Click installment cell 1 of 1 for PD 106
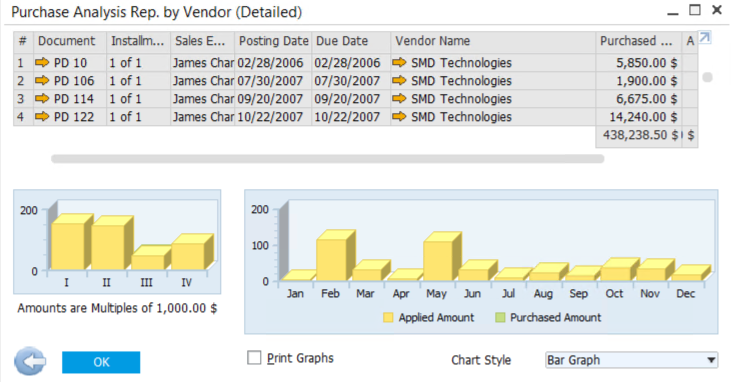The height and width of the screenshot is (382, 731). (138, 81)
